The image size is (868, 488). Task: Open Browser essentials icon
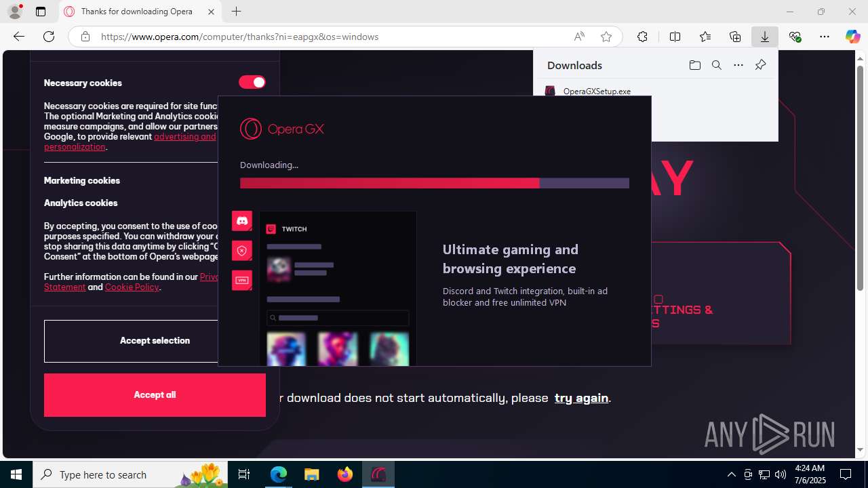pos(795,37)
